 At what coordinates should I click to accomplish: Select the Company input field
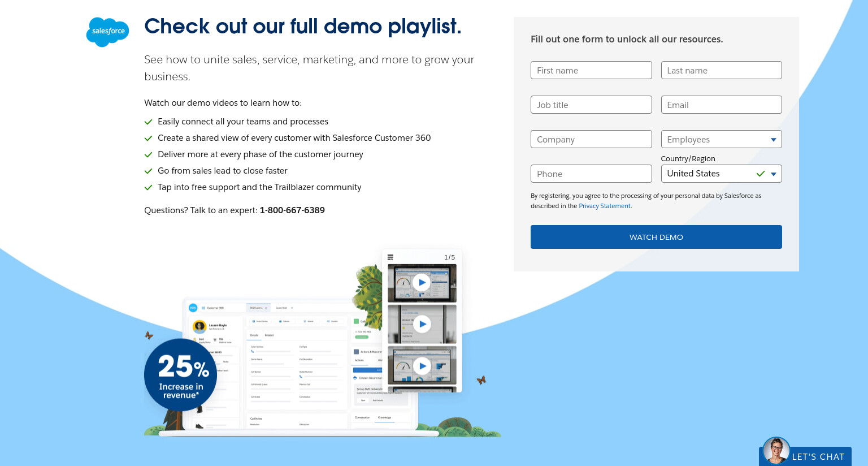point(591,139)
